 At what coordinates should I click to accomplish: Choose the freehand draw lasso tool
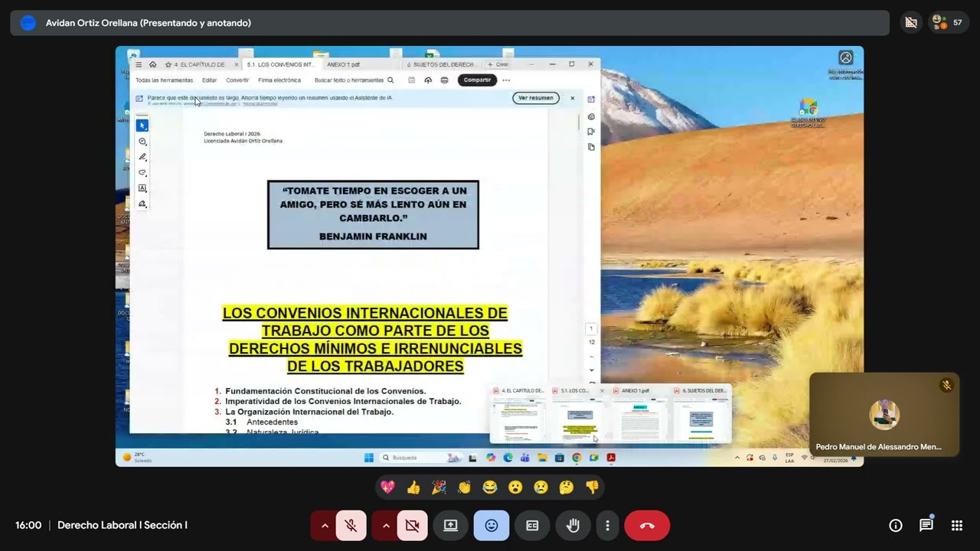(142, 173)
